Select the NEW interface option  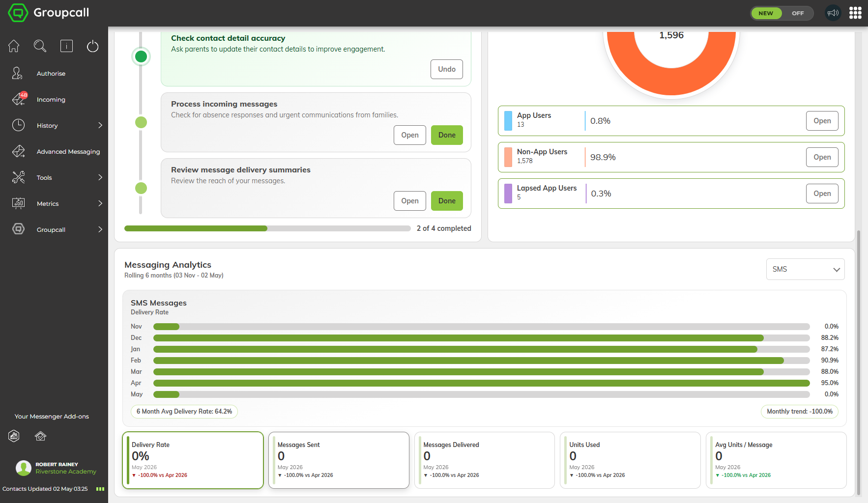[x=766, y=13]
